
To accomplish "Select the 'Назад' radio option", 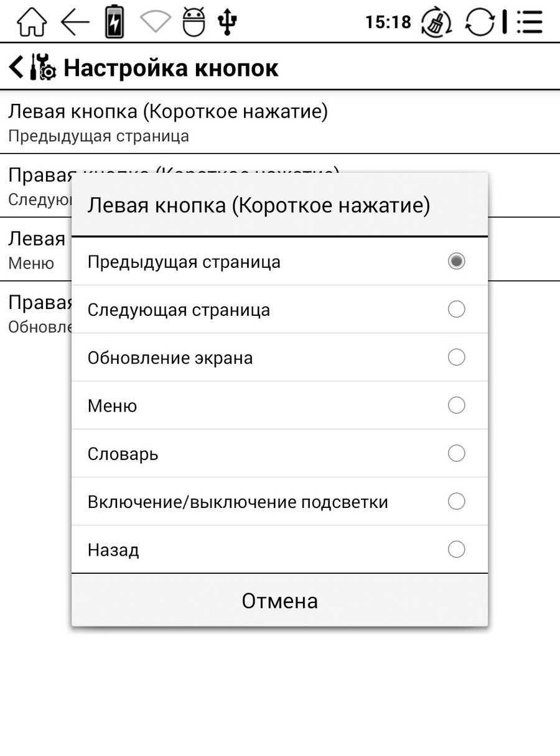I will click(456, 550).
